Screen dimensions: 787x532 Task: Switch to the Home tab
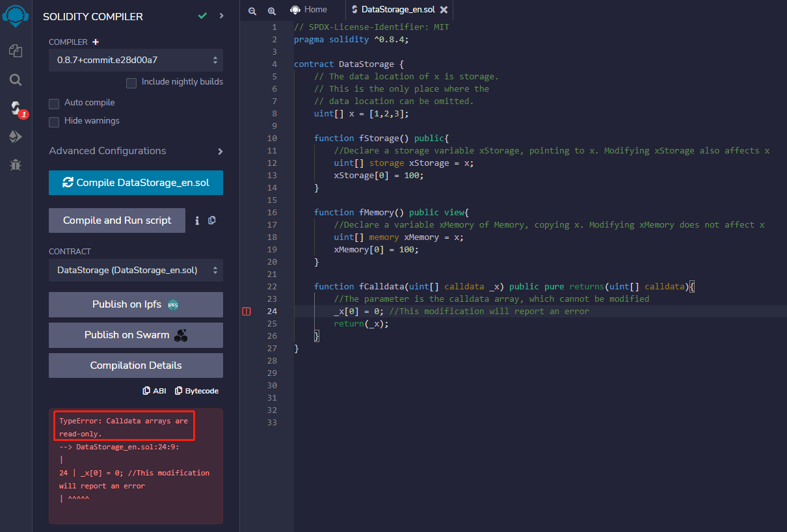pos(309,10)
